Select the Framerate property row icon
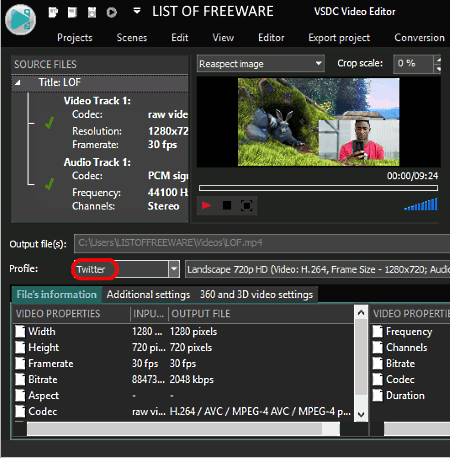The height and width of the screenshot is (458, 450). click(x=20, y=363)
